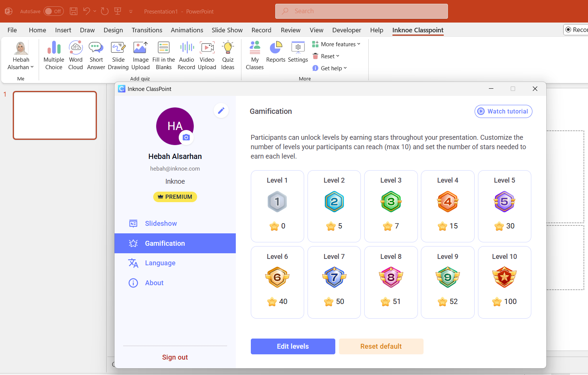Click the Watch tutorial button

click(503, 111)
